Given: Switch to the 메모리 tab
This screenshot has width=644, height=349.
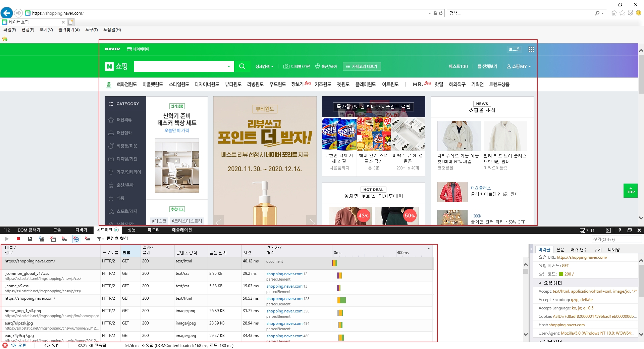Looking at the screenshot, I should tap(154, 230).
